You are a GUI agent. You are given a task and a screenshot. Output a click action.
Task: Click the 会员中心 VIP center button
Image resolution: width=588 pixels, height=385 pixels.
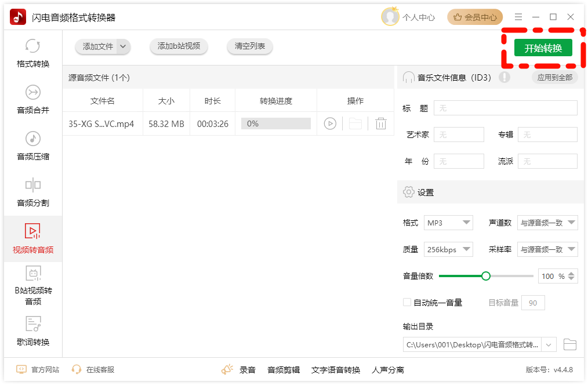click(475, 17)
